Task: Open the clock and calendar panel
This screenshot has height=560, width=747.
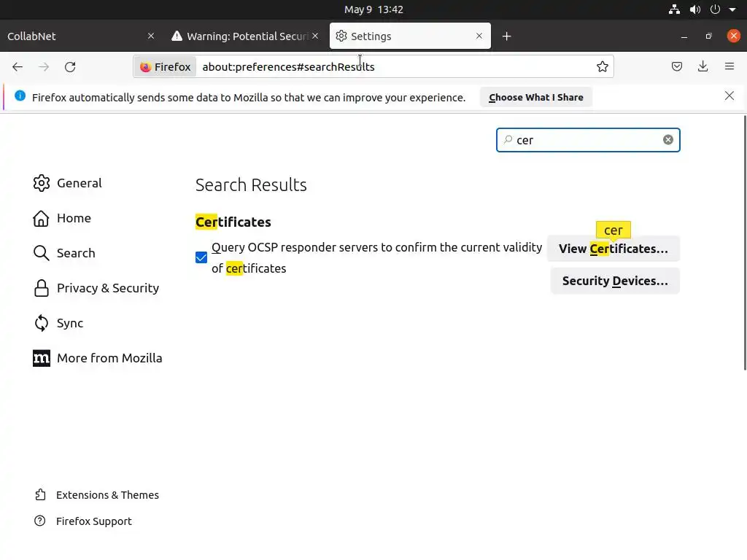Action: click(373, 9)
